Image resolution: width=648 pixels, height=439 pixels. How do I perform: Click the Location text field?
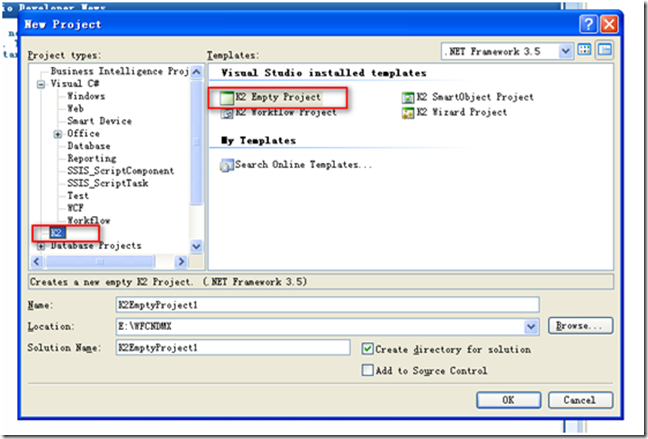[x=320, y=327]
